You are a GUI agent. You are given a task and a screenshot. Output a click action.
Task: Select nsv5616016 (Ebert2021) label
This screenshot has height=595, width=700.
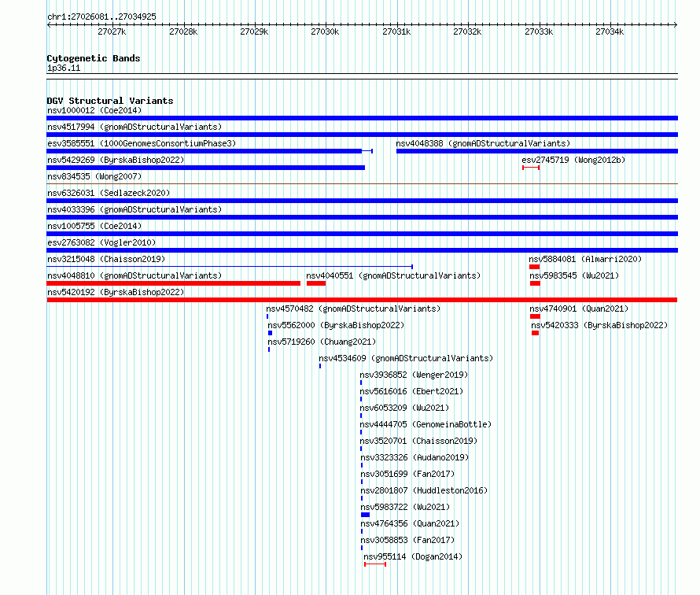coord(411,391)
